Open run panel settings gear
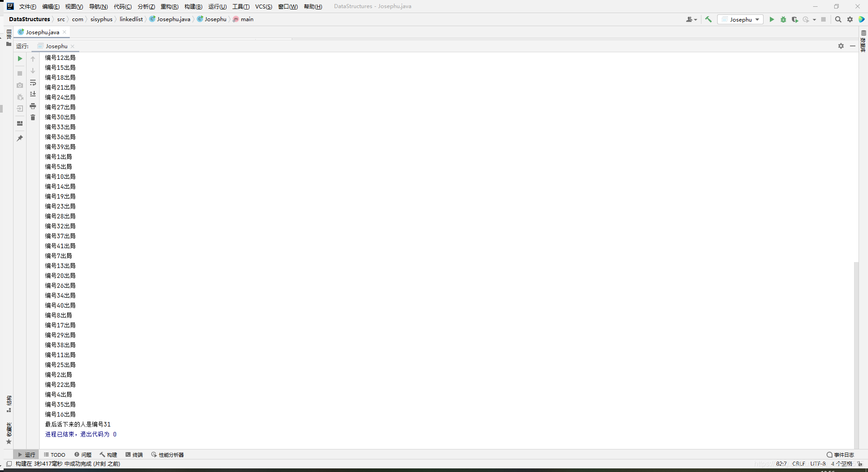Viewport: 868px width, 472px height. pyautogui.click(x=841, y=46)
